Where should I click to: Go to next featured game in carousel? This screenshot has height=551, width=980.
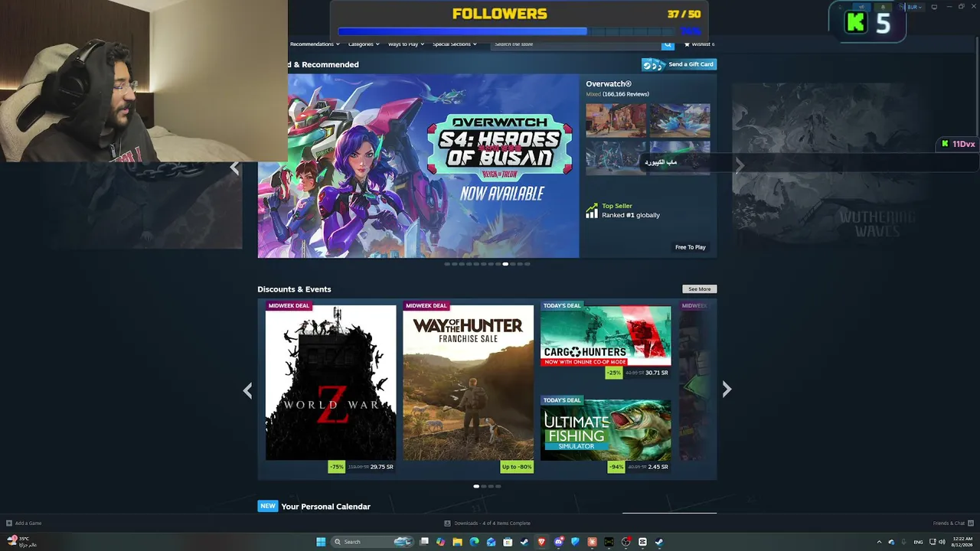pyautogui.click(x=740, y=166)
